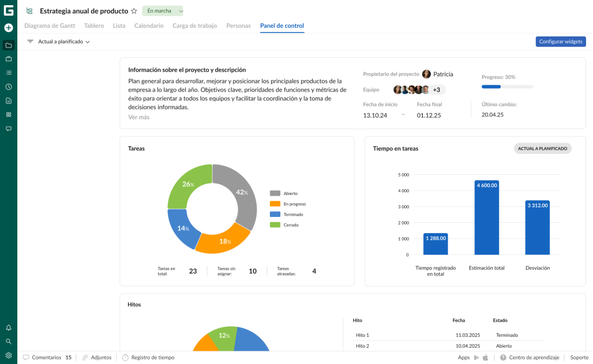Click the green Cerrado legend swatch
Image resolution: width=593 pixels, height=364 pixels.
(275, 225)
